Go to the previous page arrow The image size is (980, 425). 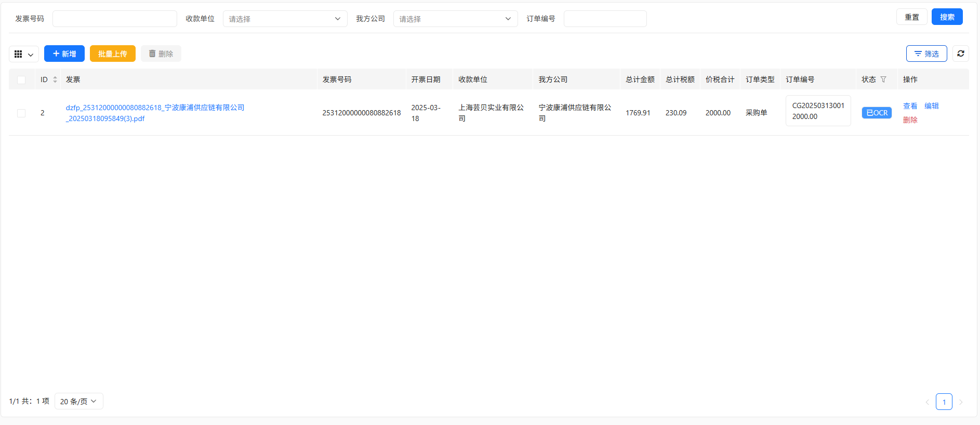click(x=927, y=402)
